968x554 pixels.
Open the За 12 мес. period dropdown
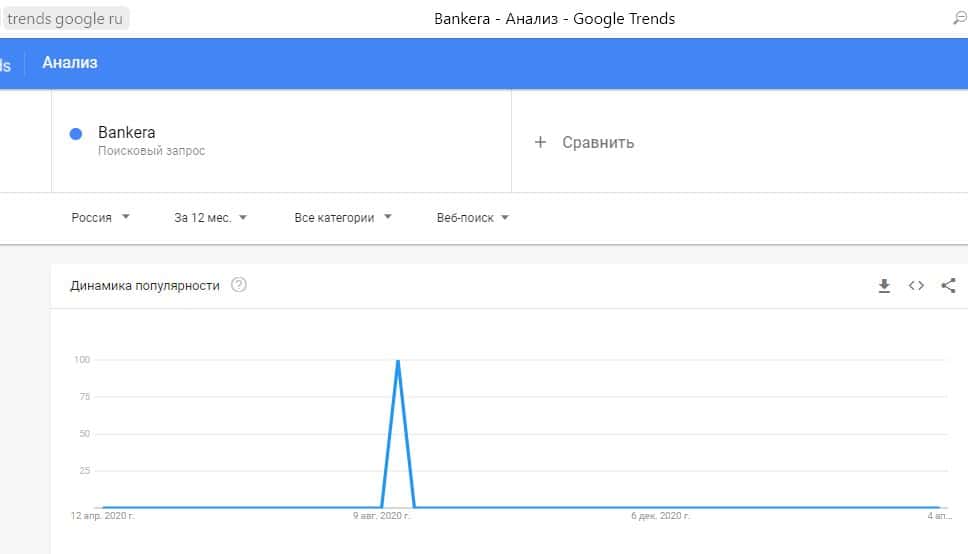(210, 218)
